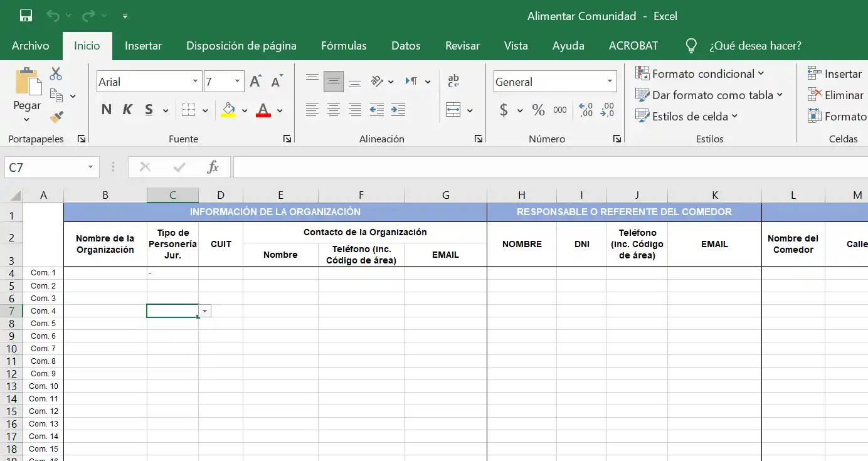
Task: Open the Arial font name dropdown
Action: point(195,82)
